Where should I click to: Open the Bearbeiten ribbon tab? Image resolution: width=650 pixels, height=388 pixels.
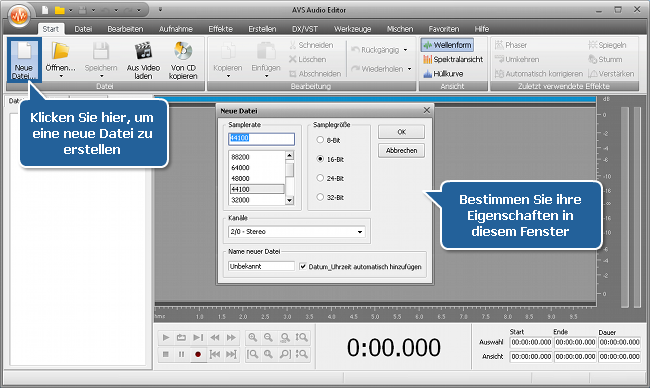point(125,29)
